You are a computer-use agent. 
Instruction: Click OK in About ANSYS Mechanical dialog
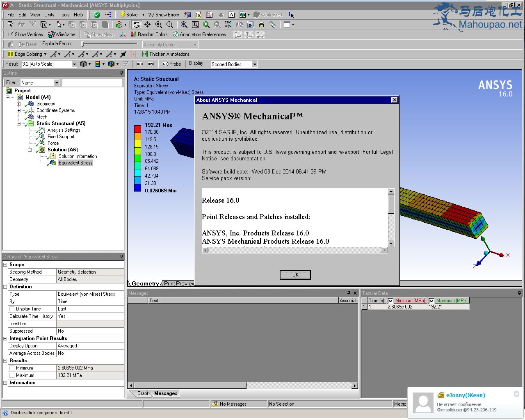click(x=295, y=275)
